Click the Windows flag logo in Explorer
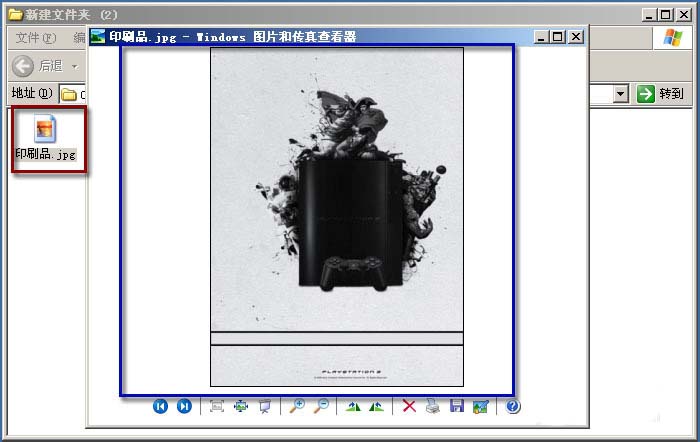 pos(673,38)
